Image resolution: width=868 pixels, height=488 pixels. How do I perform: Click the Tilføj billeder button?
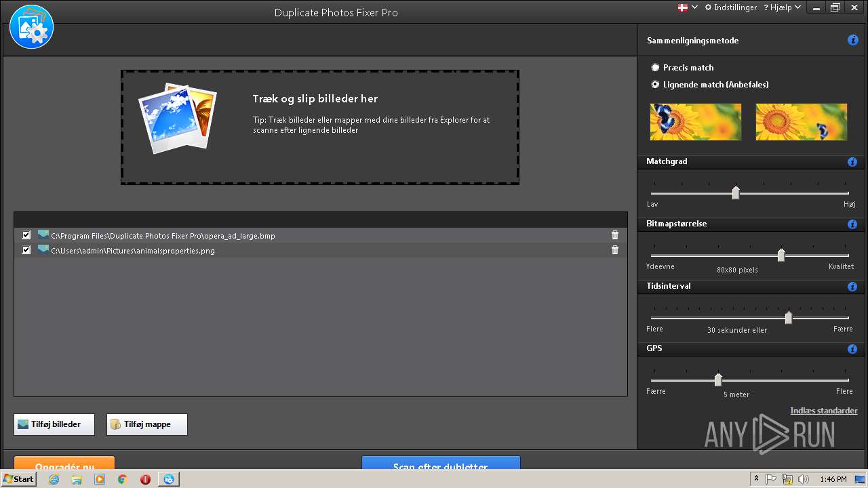pos(54,424)
